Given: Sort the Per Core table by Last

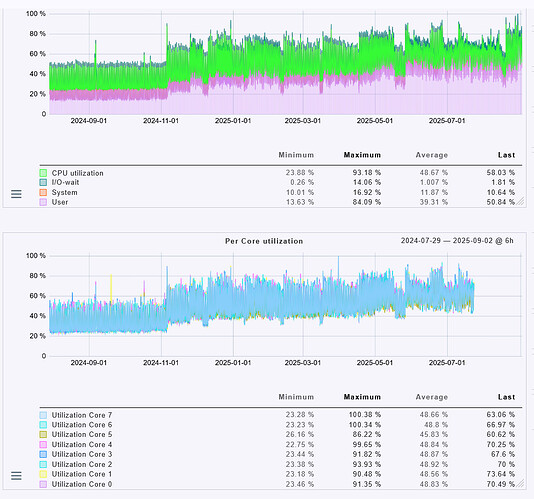Looking at the screenshot, I should pos(506,397).
